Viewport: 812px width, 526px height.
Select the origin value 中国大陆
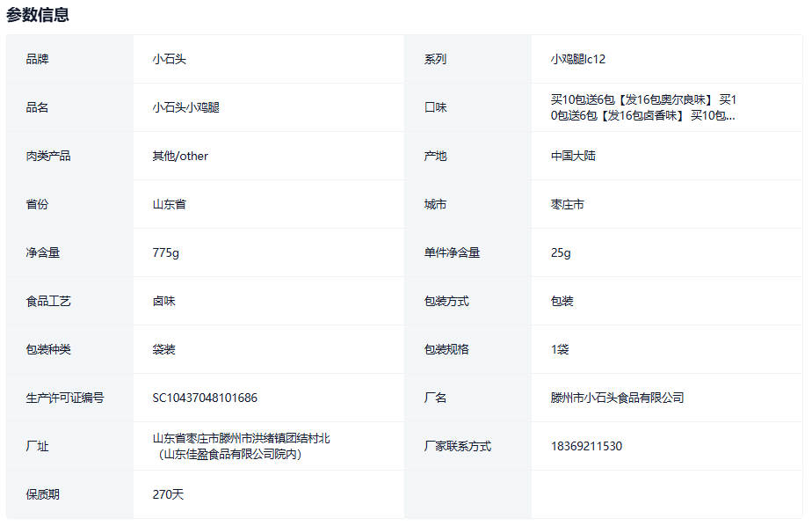(573, 156)
